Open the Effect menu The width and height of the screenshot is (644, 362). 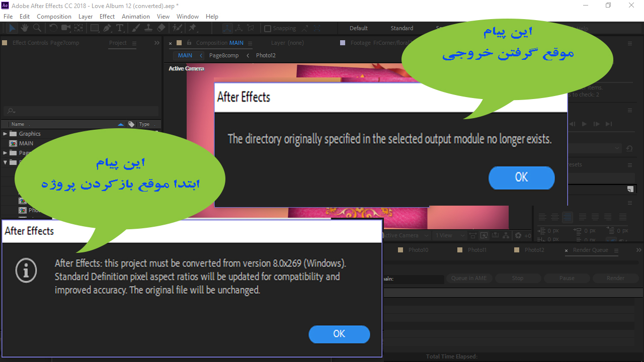click(x=107, y=17)
